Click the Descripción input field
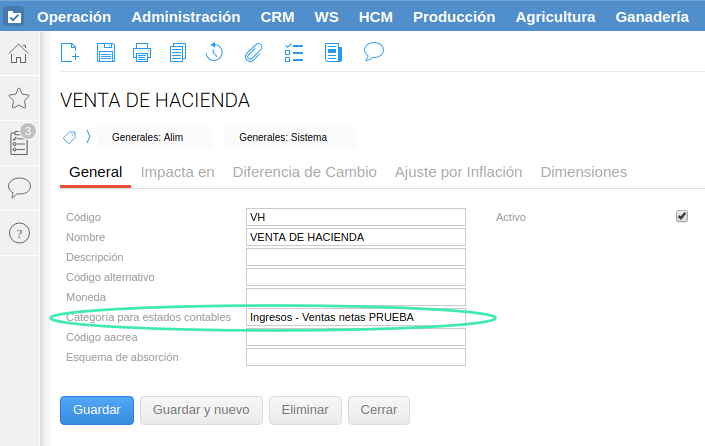The width and height of the screenshot is (705, 446). pyautogui.click(x=355, y=257)
